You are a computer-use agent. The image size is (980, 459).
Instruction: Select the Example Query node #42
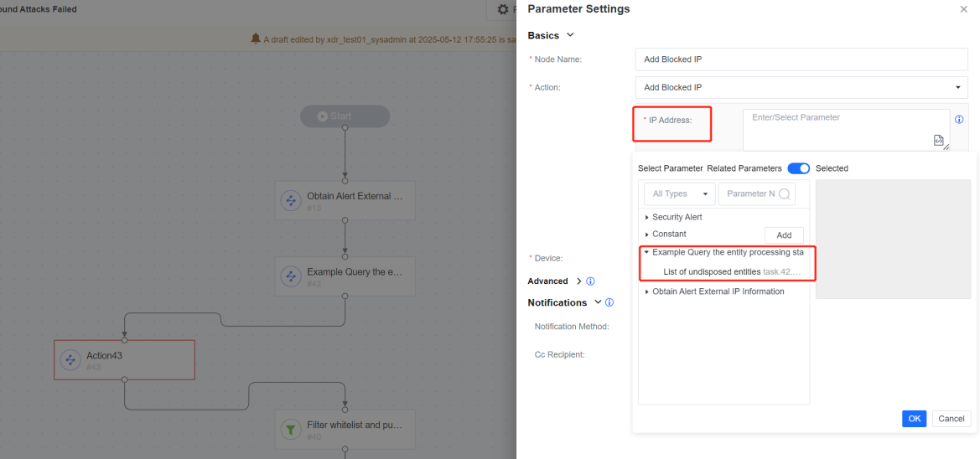[345, 276]
